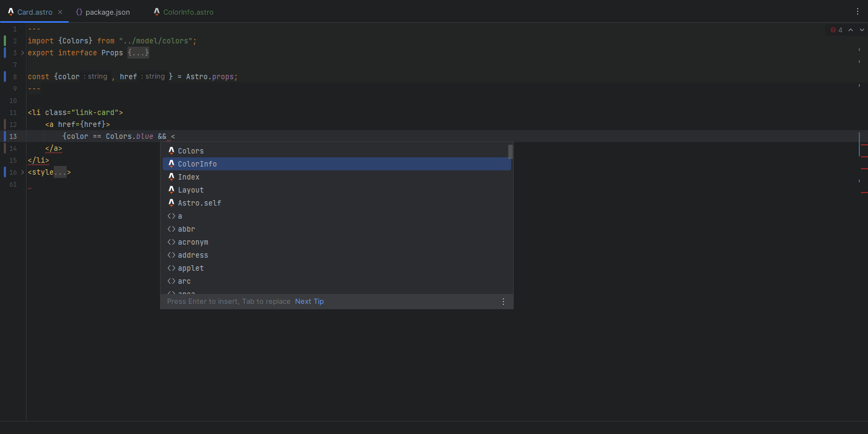The width and height of the screenshot is (868, 434).
Task: Click the Next Tip link
Action: [x=309, y=302]
